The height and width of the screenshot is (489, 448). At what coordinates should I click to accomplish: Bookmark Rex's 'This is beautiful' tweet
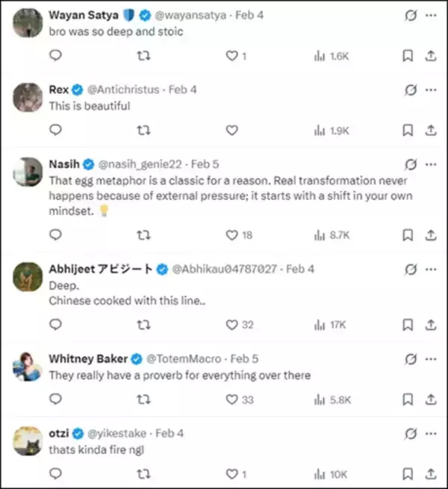(x=408, y=130)
